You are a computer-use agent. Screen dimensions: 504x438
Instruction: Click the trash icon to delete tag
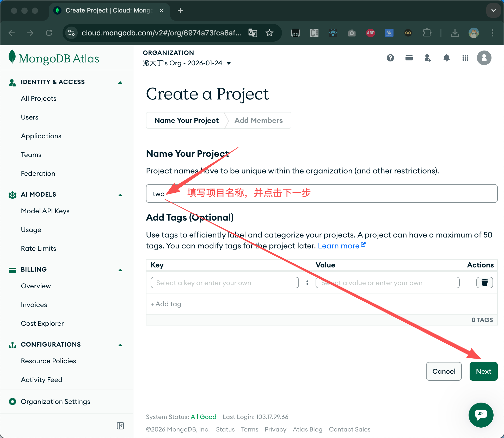pyautogui.click(x=484, y=283)
